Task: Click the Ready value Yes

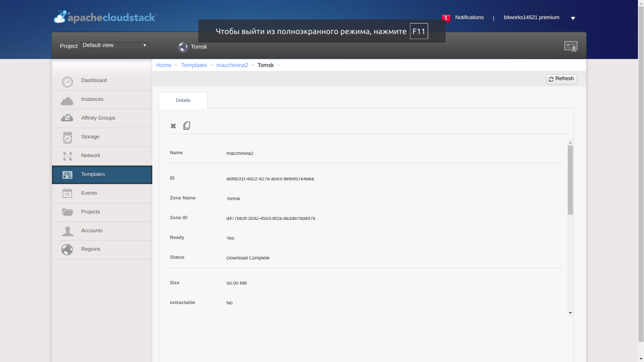Action: click(230, 238)
